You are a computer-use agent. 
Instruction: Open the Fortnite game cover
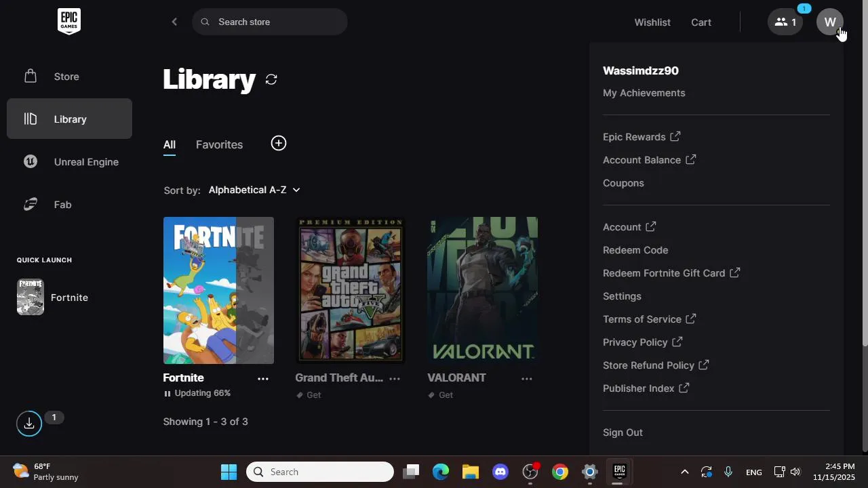coord(218,290)
